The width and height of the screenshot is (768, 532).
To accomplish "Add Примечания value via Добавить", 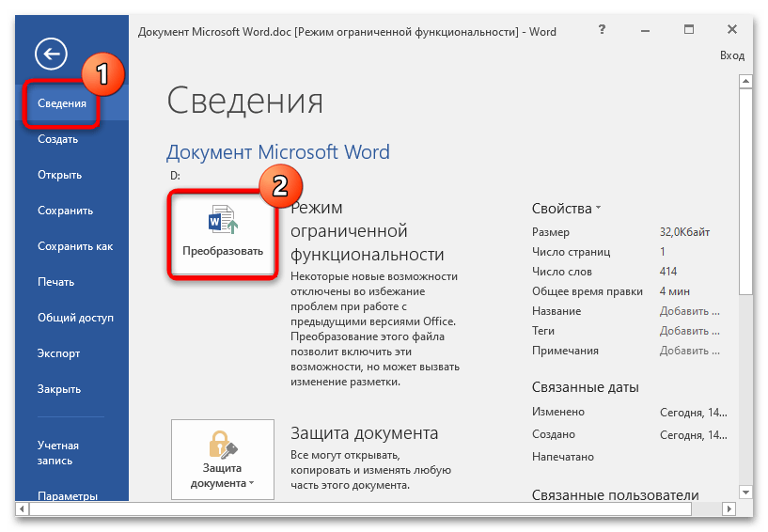I will pos(689,351).
